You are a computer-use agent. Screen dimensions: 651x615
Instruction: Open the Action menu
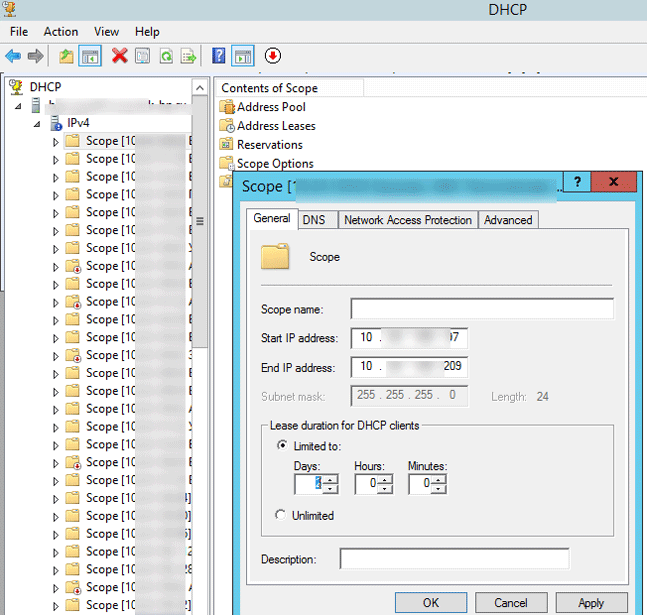pos(61,32)
